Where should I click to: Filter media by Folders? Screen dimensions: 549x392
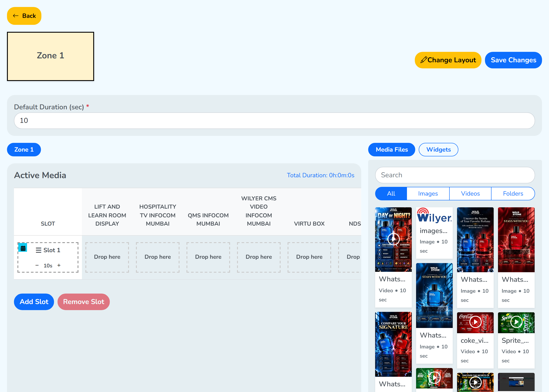pyautogui.click(x=513, y=194)
